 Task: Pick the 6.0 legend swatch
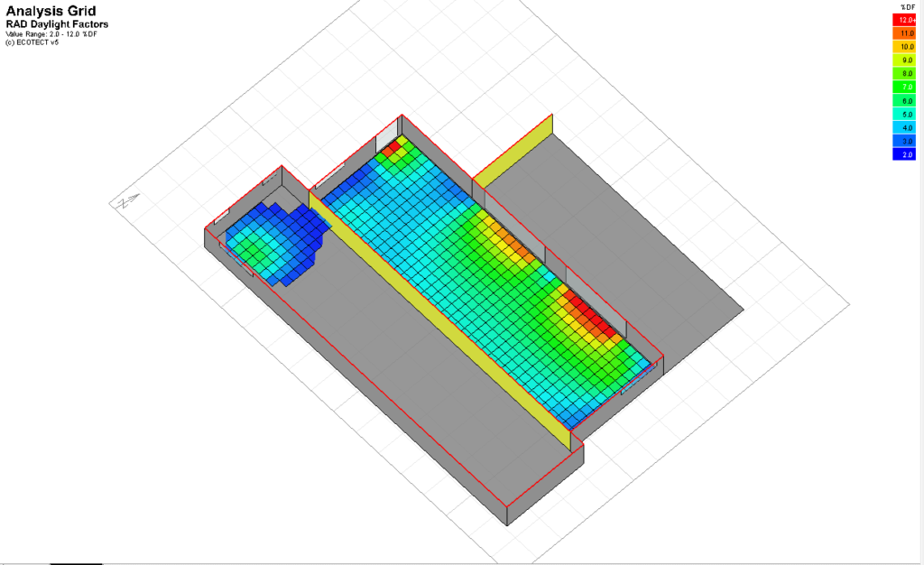click(904, 101)
